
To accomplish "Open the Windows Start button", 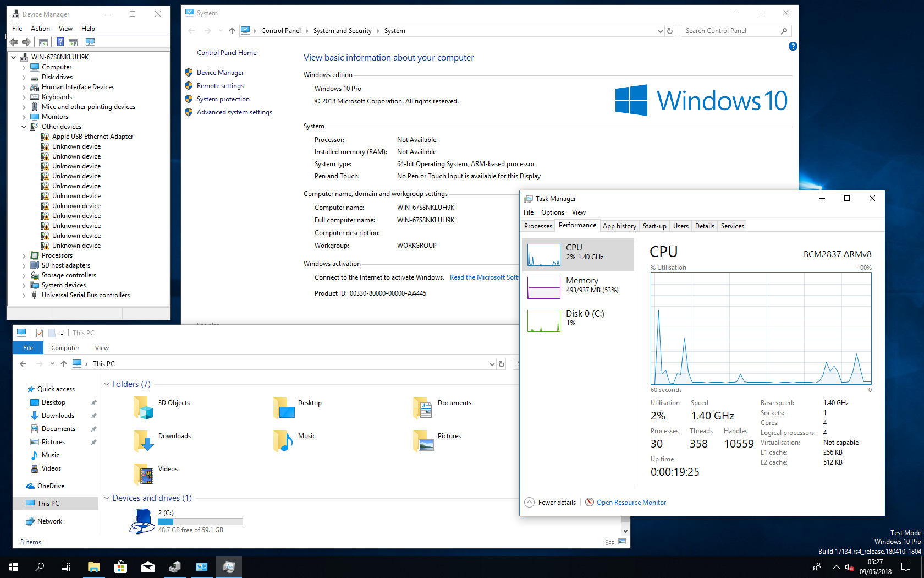I will (13, 566).
